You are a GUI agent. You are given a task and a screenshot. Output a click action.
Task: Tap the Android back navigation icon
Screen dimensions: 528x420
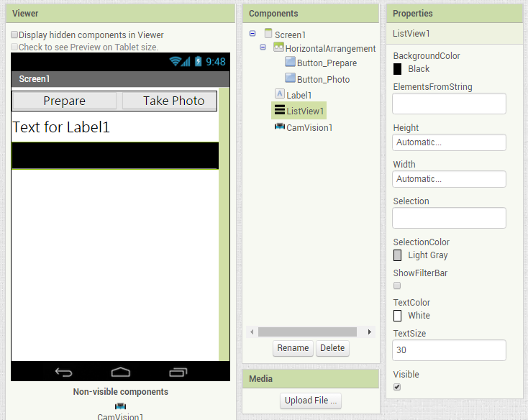point(63,373)
